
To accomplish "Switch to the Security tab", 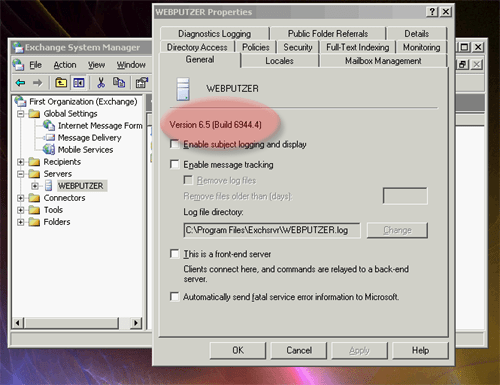I will (298, 47).
